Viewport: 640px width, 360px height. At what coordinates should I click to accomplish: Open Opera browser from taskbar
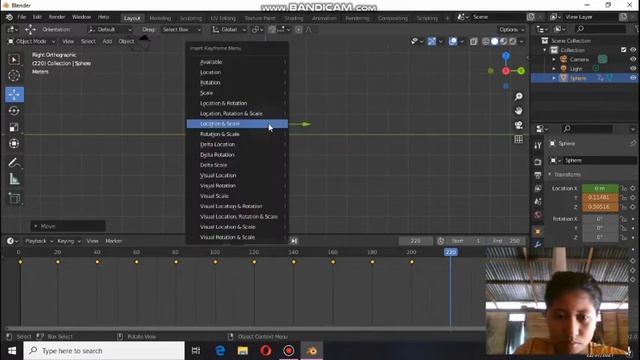click(266, 351)
